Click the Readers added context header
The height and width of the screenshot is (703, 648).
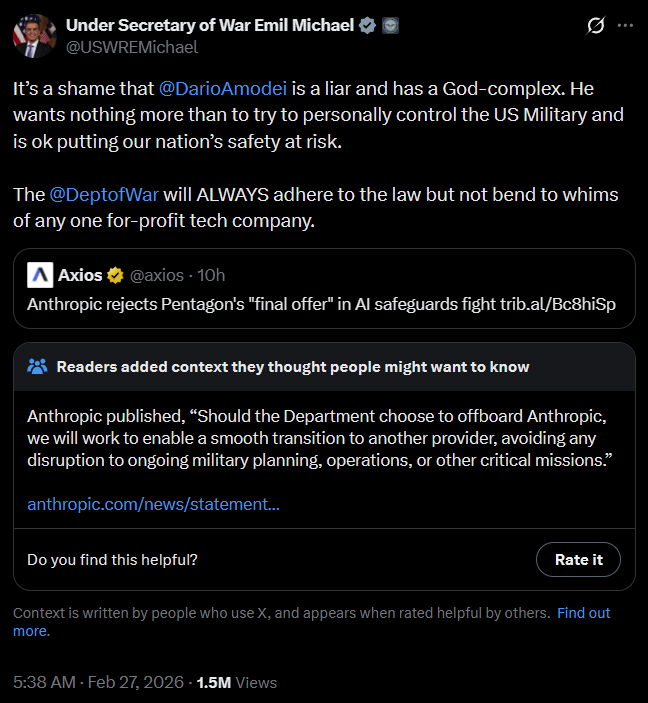[x=292, y=366]
